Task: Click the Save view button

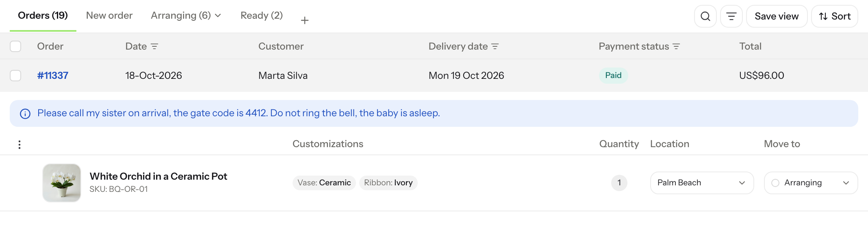Action: coord(777,16)
